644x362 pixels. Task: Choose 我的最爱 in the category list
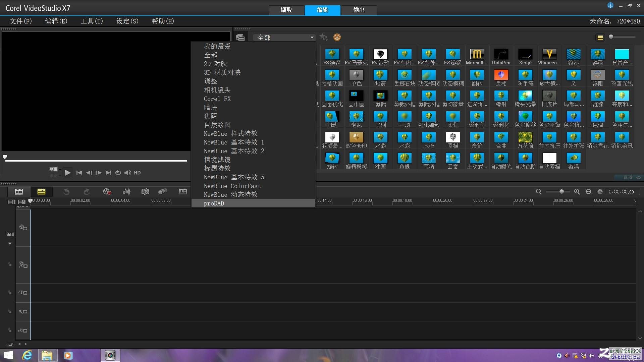253,46
